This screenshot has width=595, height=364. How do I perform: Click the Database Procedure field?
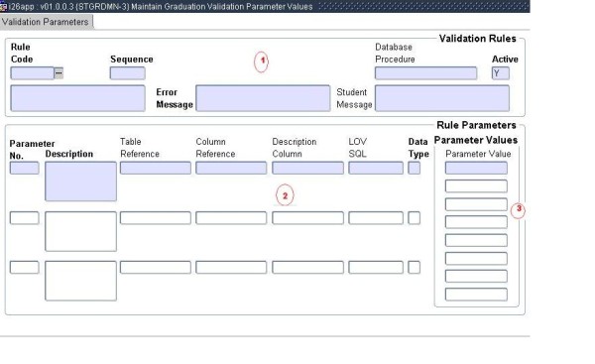pos(425,72)
